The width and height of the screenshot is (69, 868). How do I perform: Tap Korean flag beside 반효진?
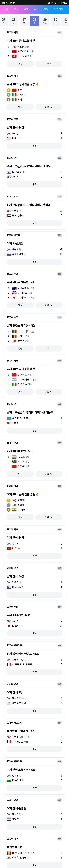pos(14,47)
